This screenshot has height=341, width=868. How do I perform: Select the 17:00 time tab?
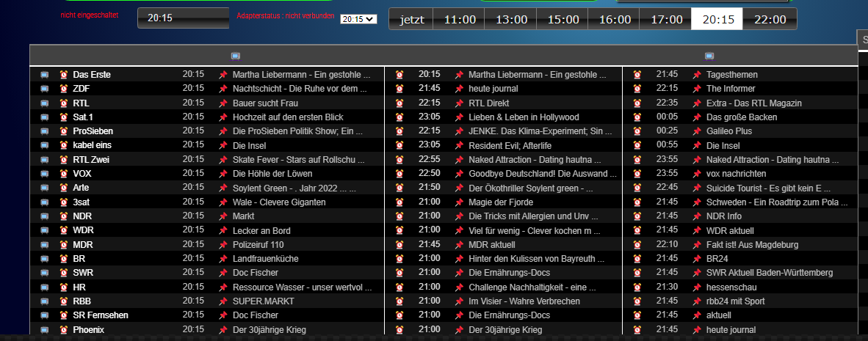pos(666,19)
